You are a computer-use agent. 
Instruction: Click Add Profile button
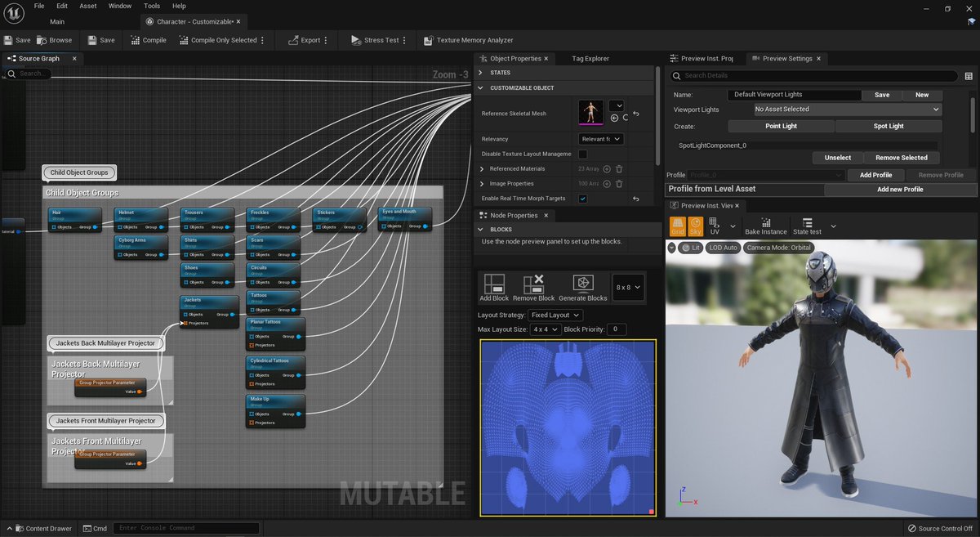point(876,175)
